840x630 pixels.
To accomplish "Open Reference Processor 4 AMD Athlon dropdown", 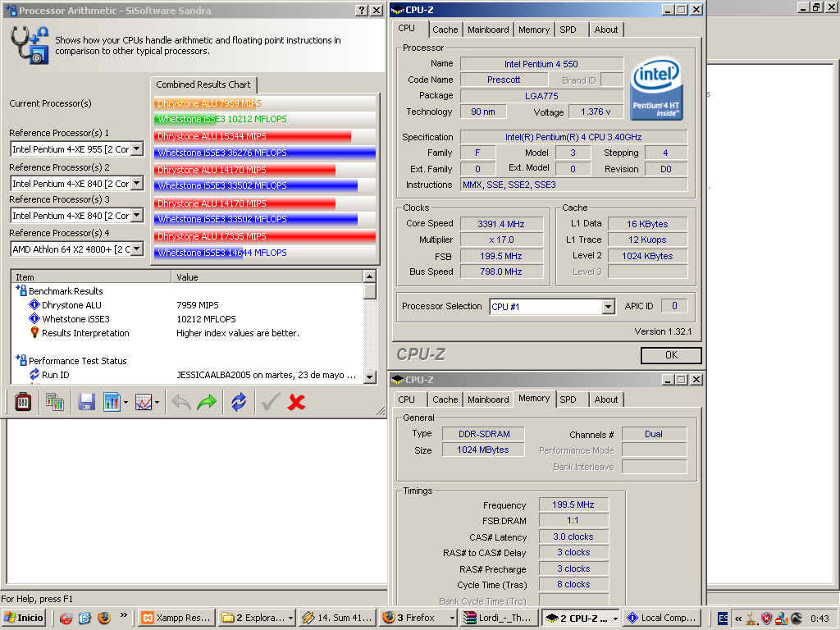I will pyautogui.click(x=137, y=249).
